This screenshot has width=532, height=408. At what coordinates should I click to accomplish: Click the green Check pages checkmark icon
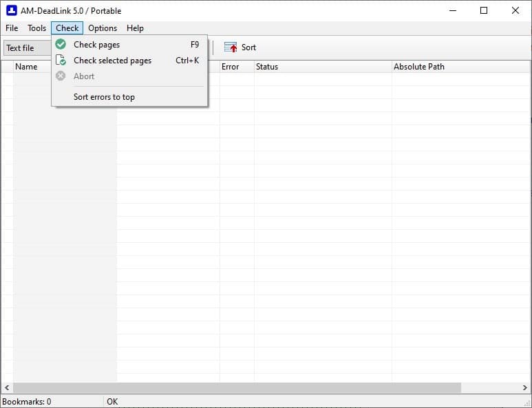61,44
